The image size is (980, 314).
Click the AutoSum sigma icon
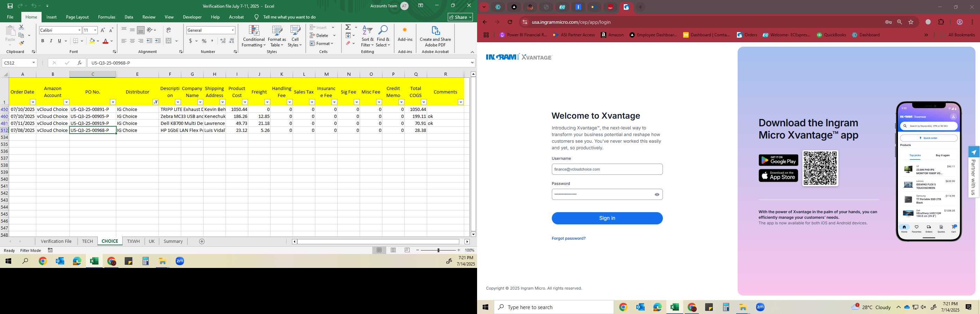pyautogui.click(x=348, y=27)
